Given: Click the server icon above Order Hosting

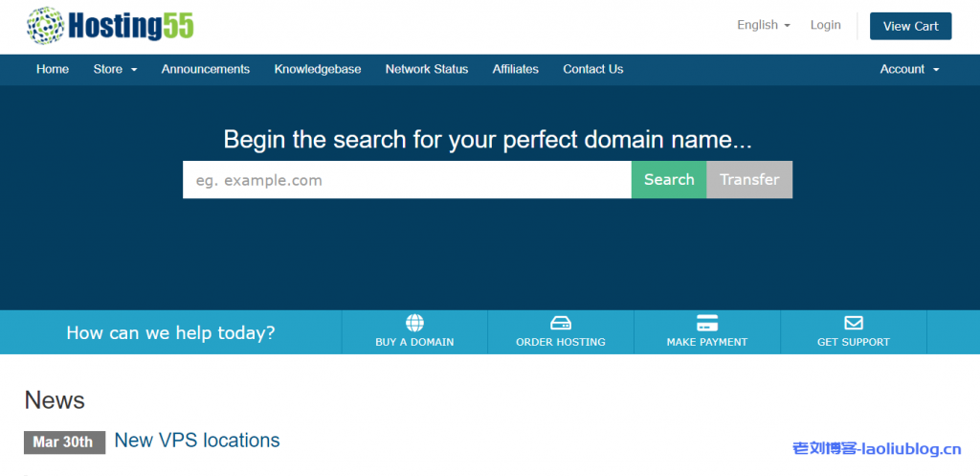Looking at the screenshot, I should [x=561, y=323].
